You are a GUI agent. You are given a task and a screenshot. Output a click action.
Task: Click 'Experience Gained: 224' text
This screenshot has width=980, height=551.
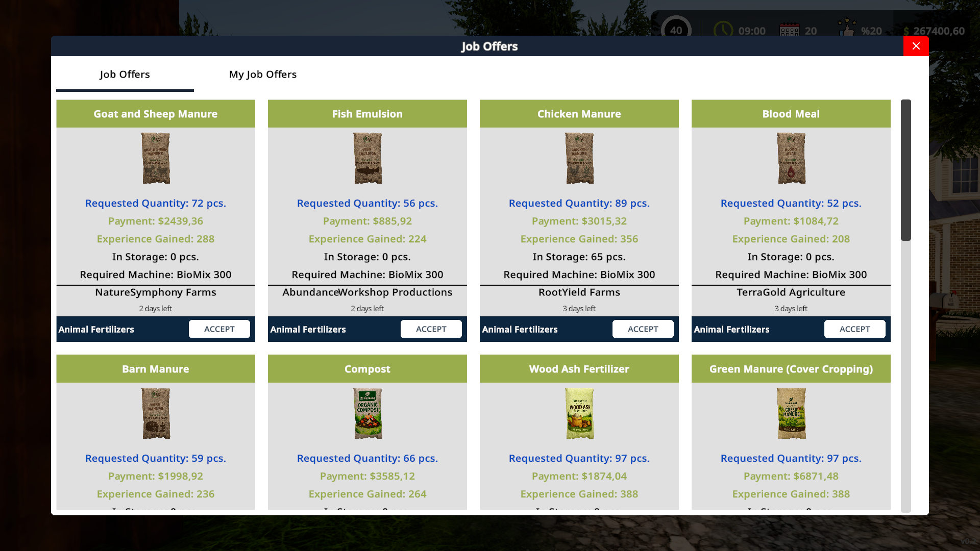pyautogui.click(x=367, y=239)
